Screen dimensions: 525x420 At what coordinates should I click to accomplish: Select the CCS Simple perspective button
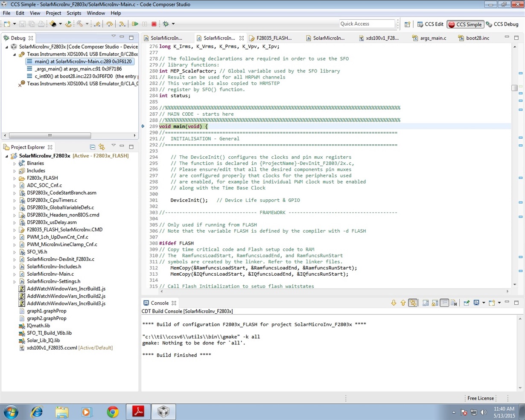(465, 24)
